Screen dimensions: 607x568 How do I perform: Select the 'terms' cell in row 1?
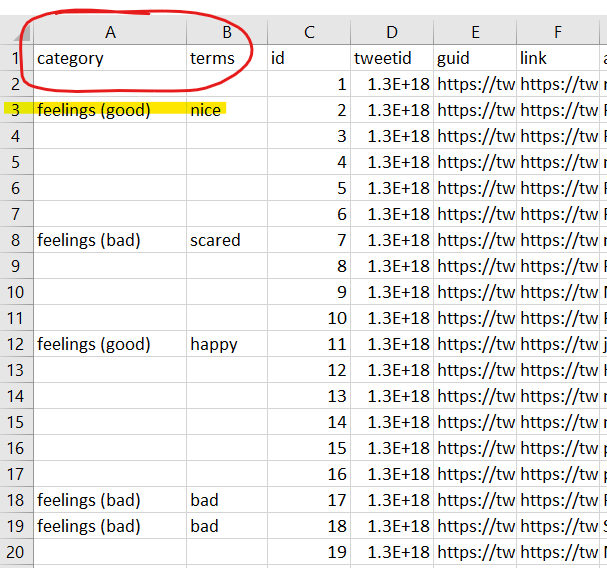pyautogui.click(x=227, y=58)
